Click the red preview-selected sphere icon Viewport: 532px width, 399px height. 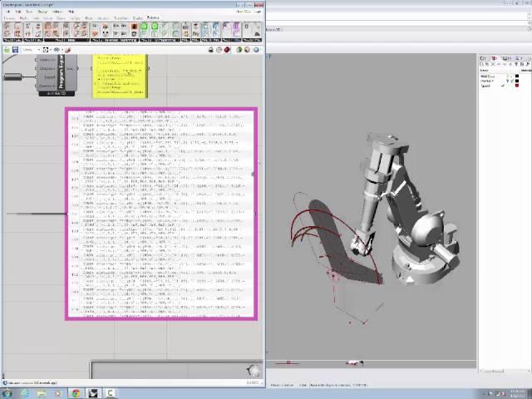pyautogui.click(x=227, y=50)
